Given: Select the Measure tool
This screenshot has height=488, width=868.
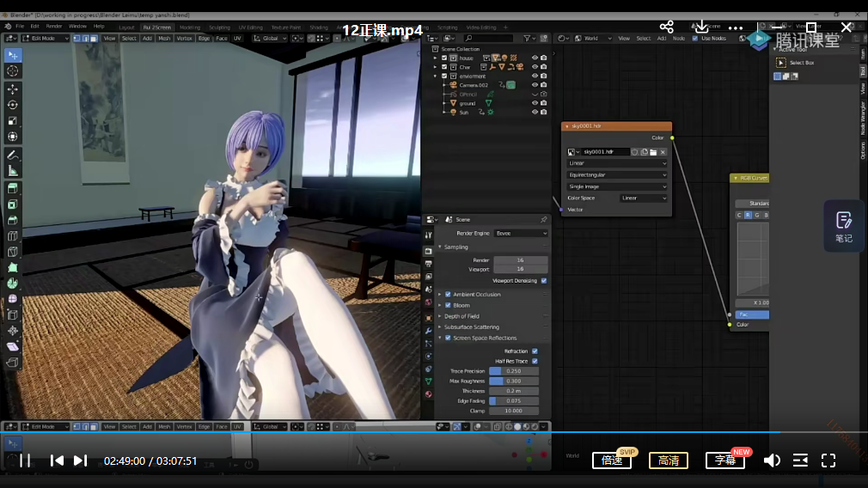Looking at the screenshot, I should (x=13, y=170).
